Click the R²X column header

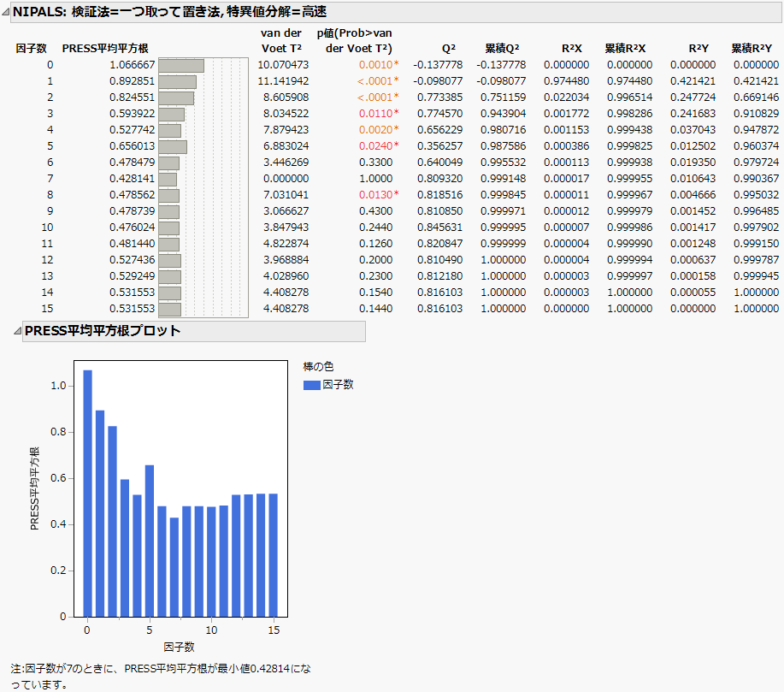coord(571,49)
